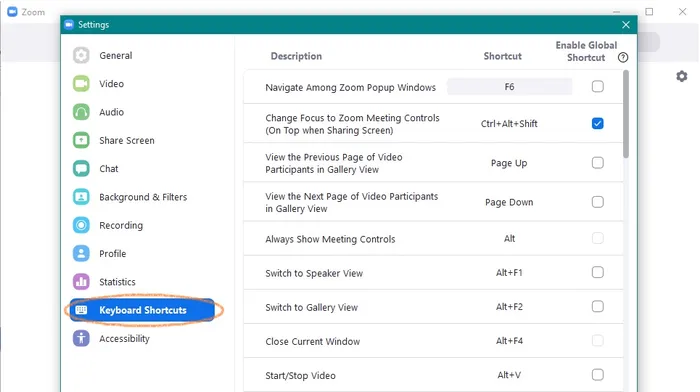Image resolution: width=700 pixels, height=392 pixels.
Task: Click the Statistics bar chart icon
Action: coord(81,282)
